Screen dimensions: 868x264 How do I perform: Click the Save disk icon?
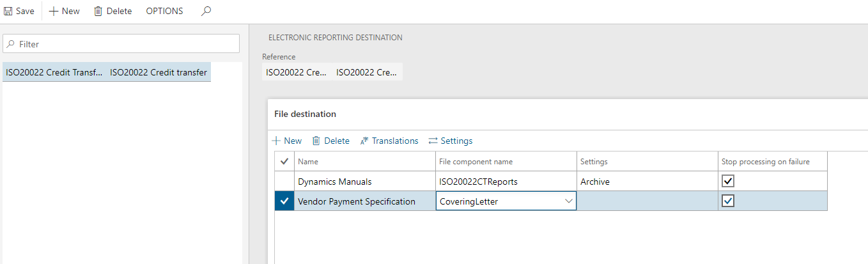(x=8, y=12)
